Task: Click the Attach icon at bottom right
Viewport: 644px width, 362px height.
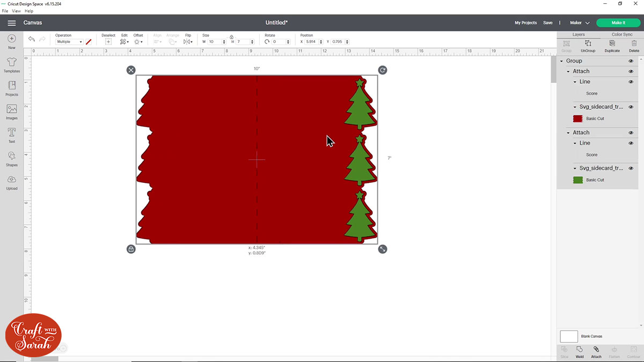Action: point(597,352)
